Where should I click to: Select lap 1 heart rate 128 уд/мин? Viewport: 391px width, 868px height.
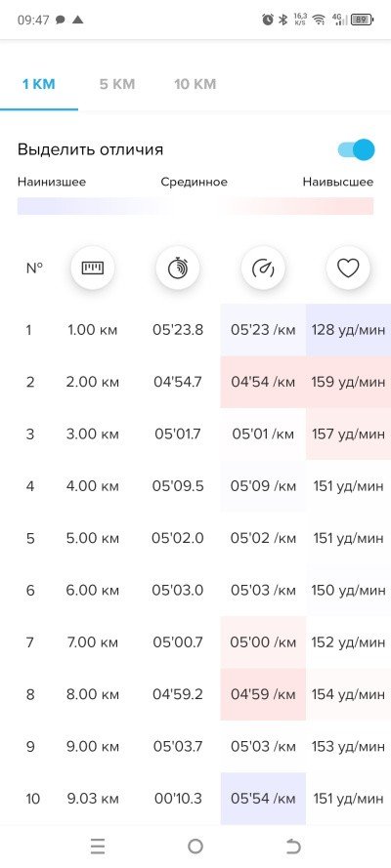tap(348, 330)
